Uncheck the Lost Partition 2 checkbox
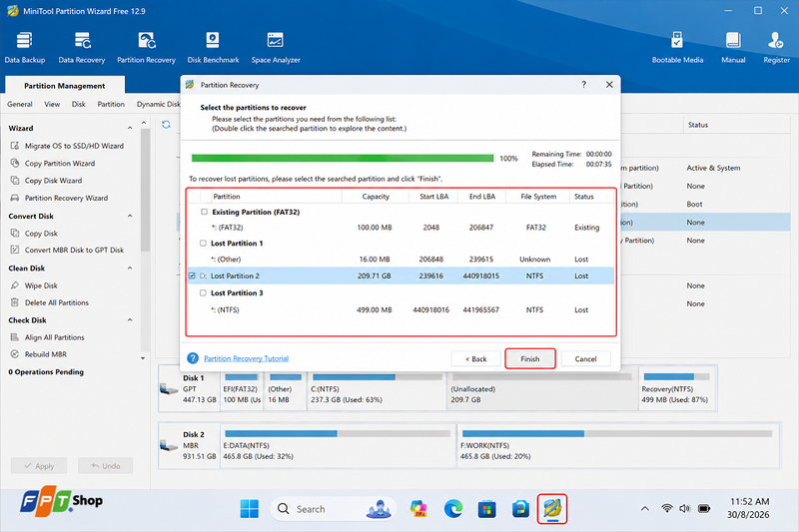799x532 pixels. [192, 275]
